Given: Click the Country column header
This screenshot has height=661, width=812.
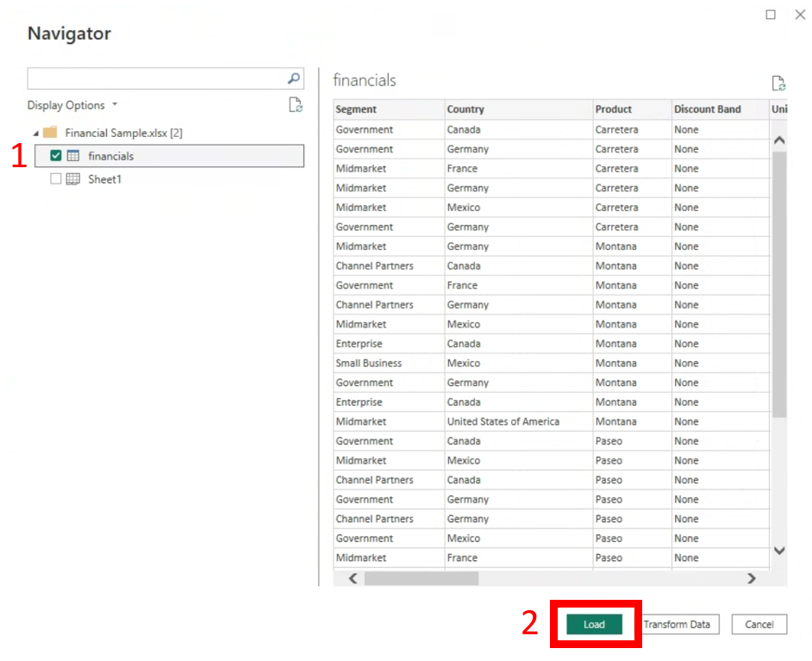Looking at the screenshot, I should click(x=519, y=109).
